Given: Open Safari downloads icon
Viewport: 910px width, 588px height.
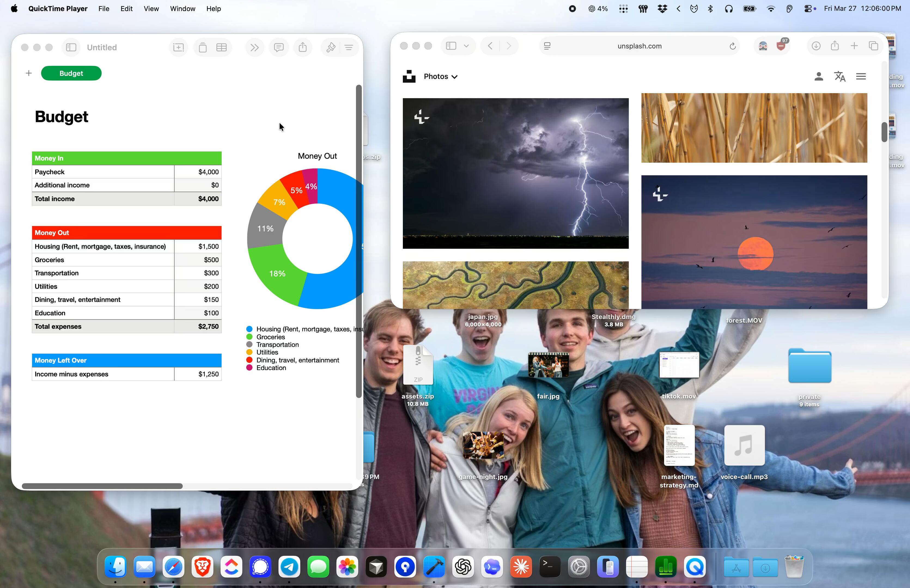Looking at the screenshot, I should (816, 46).
